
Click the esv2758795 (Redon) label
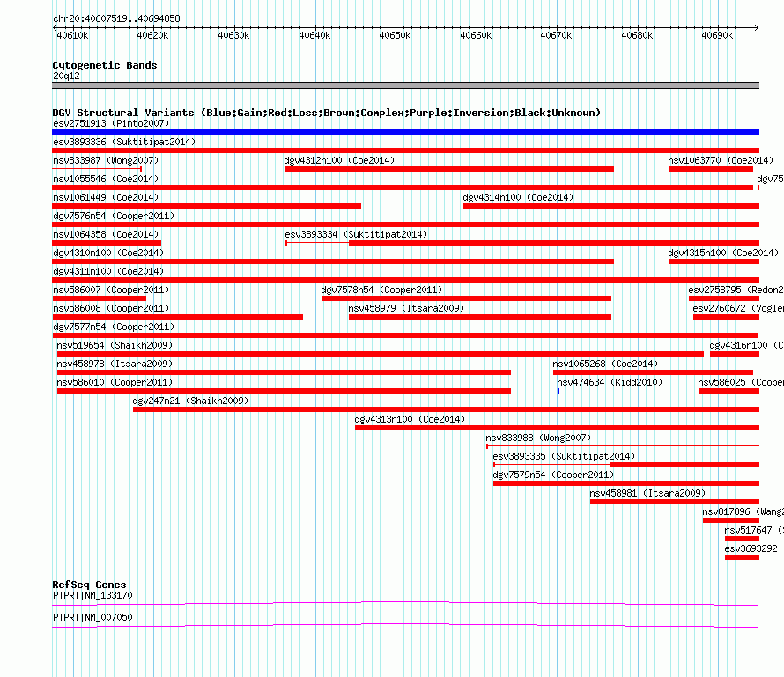736,290
